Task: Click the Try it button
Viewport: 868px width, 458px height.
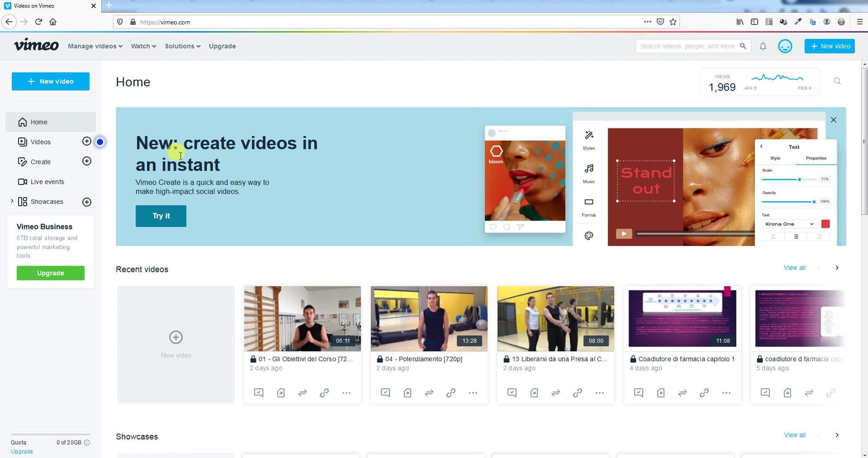Action: [x=161, y=216]
